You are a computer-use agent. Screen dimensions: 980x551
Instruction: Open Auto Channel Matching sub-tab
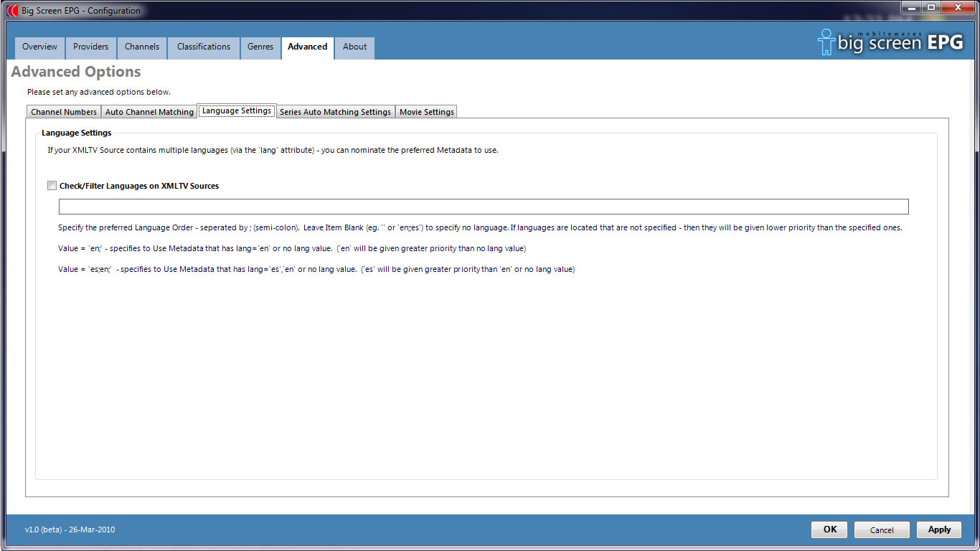pyautogui.click(x=149, y=112)
